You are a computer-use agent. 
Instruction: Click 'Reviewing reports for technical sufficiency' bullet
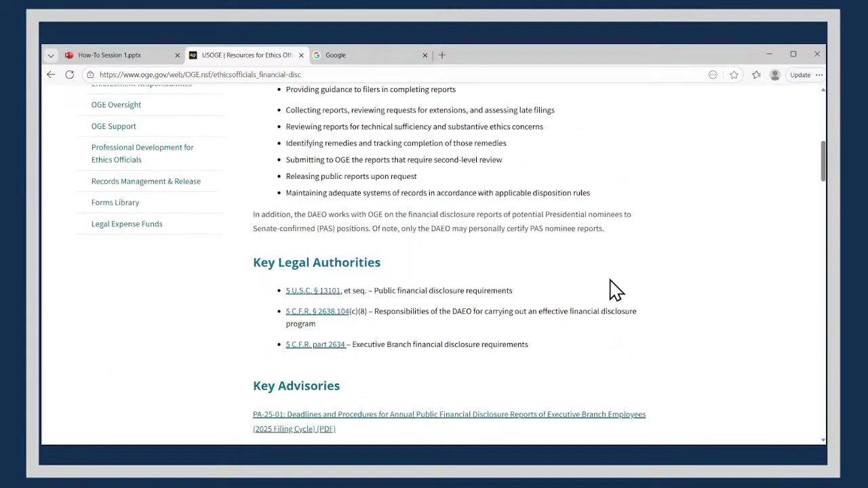414,127
